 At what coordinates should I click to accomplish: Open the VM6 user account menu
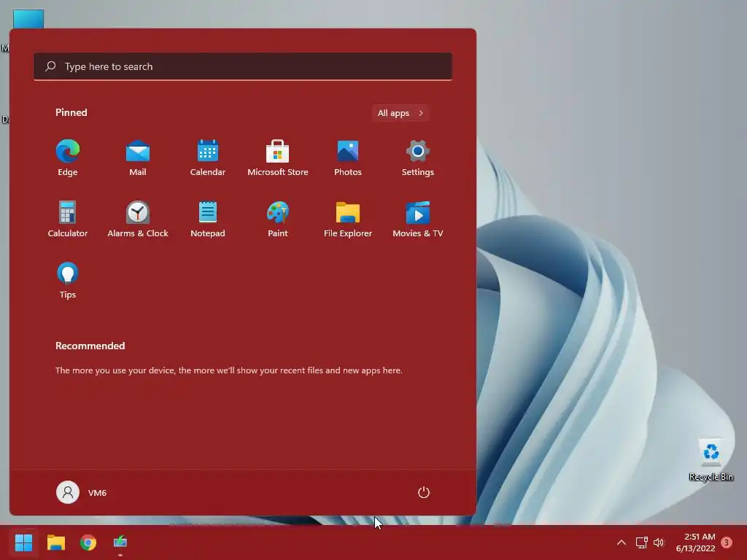coord(82,492)
